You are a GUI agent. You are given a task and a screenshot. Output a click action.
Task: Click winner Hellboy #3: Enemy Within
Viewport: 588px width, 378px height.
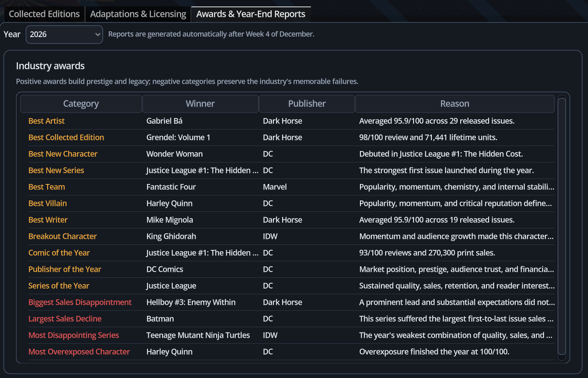point(191,302)
